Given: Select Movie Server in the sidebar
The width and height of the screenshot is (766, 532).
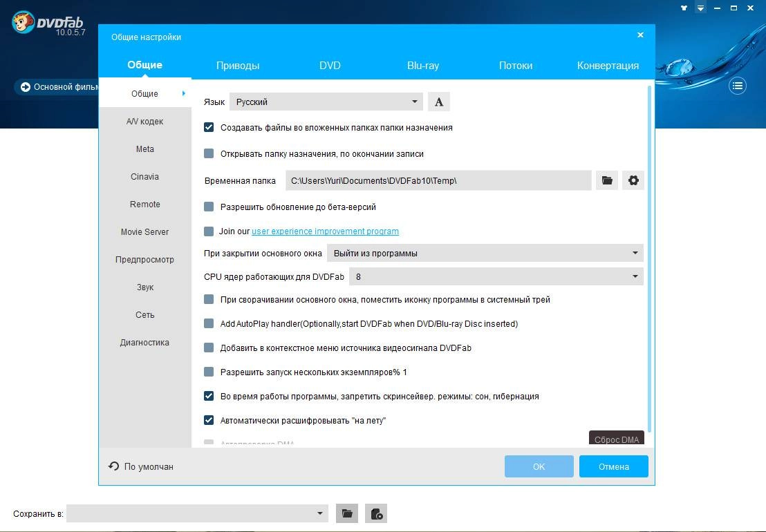Looking at the screenshot, I should point(144,232).
